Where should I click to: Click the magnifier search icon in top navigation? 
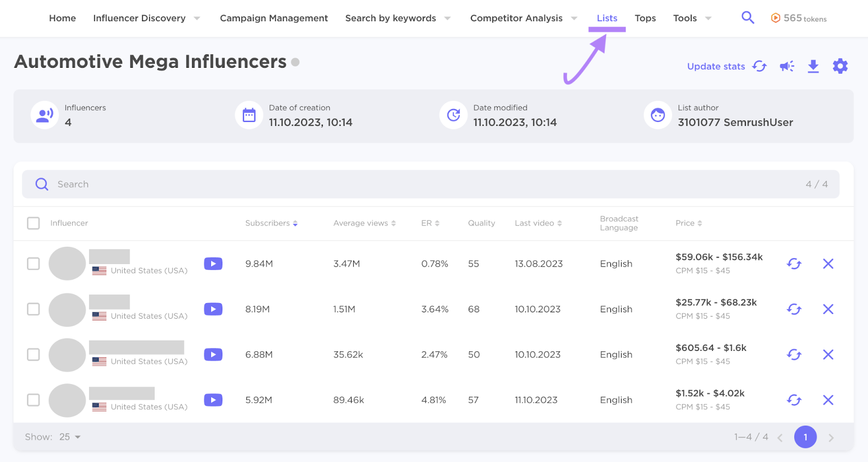pos(748,18)
